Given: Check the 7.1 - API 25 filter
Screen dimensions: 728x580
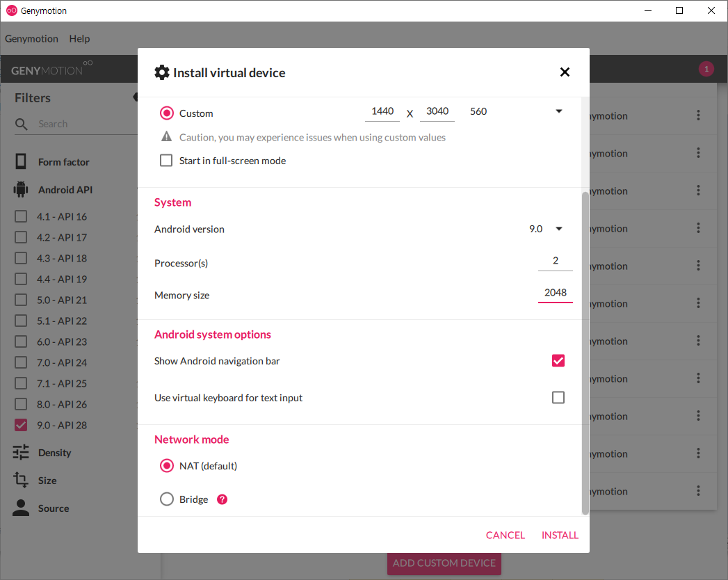Looking at the screenshot, I should [x=21, y=384].
